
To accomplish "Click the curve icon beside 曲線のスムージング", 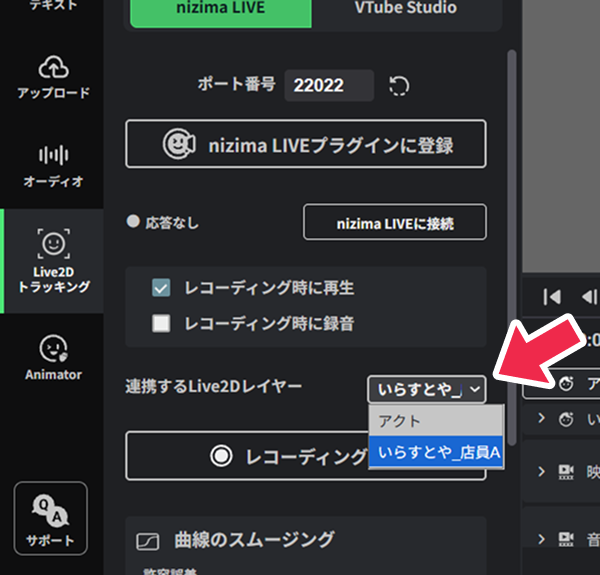I will [147, 541].
